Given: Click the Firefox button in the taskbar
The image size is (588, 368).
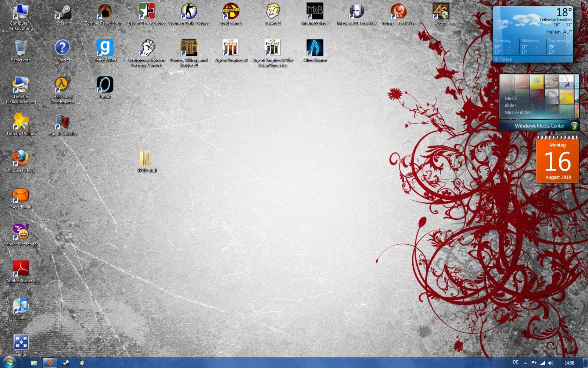Looking at the screenshot, I should [50, 363].
